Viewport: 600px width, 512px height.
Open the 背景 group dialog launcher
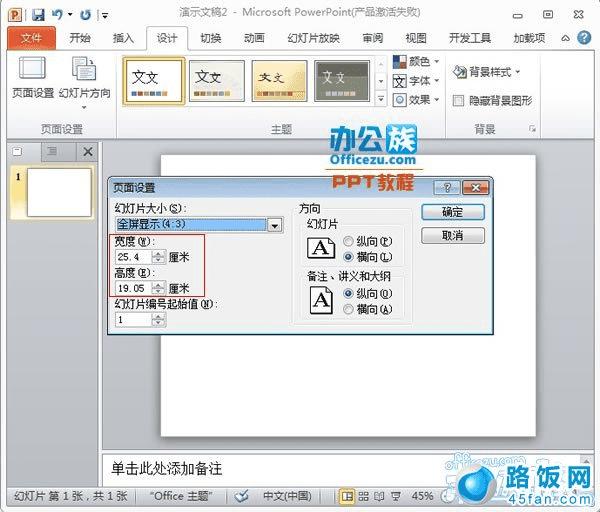(532, 129)
